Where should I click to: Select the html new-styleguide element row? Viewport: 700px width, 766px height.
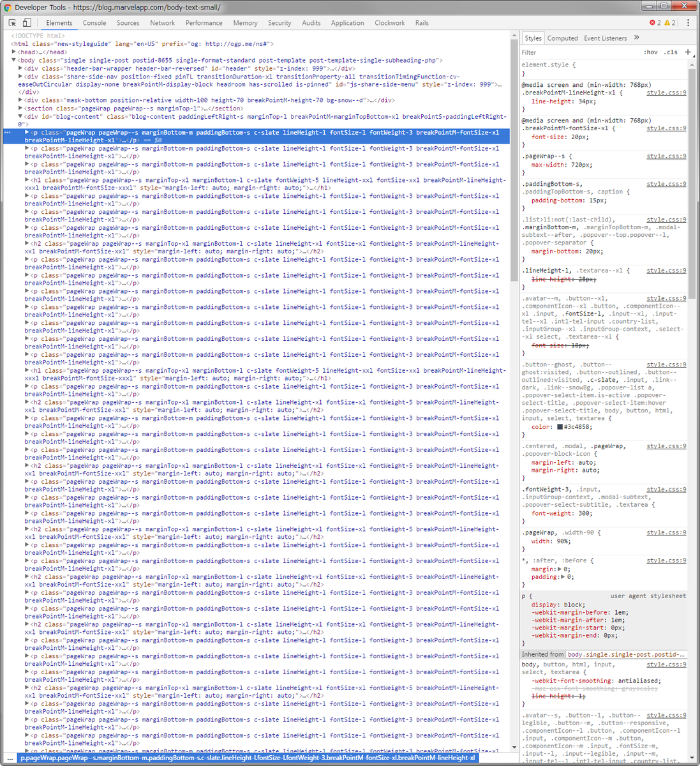click(x=142, y=44)
